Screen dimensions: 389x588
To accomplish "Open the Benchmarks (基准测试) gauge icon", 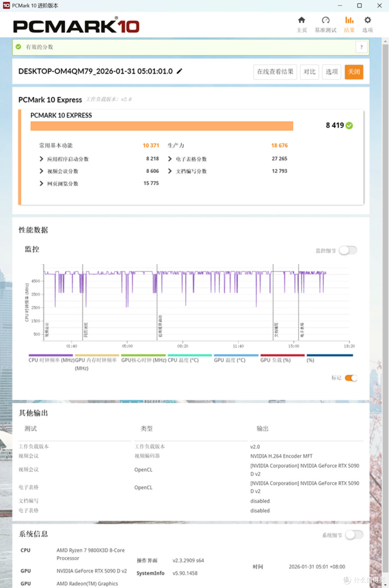I will (x=326, y=20).
